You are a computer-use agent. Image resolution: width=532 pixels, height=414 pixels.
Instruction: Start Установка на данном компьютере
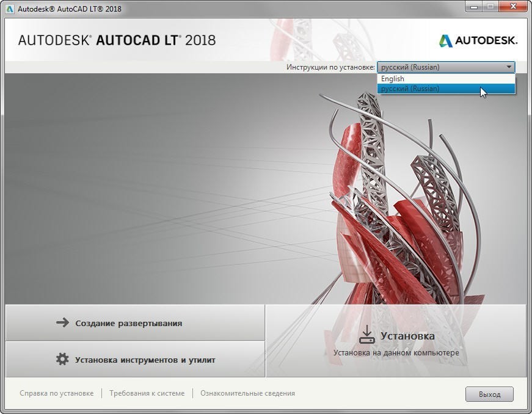pyautogui.click(x=396, y=341)
